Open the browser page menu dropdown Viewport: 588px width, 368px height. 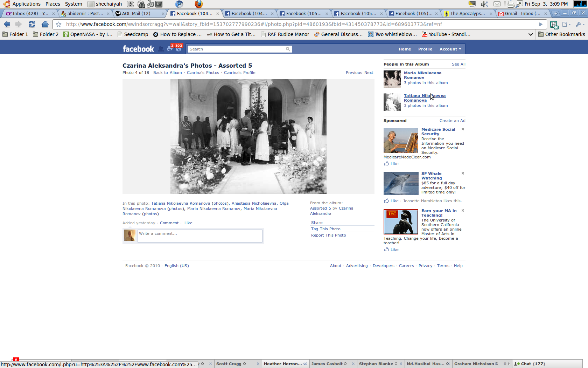click(566, 24)
